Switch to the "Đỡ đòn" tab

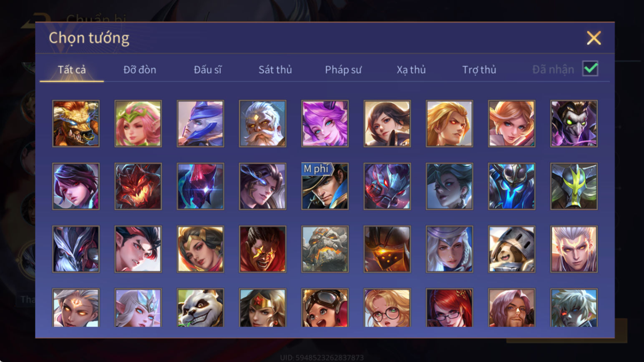[x=140, y=70]
